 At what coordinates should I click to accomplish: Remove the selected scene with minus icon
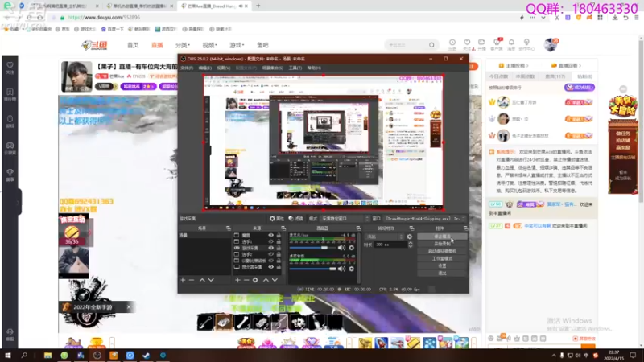pos(192,280)
